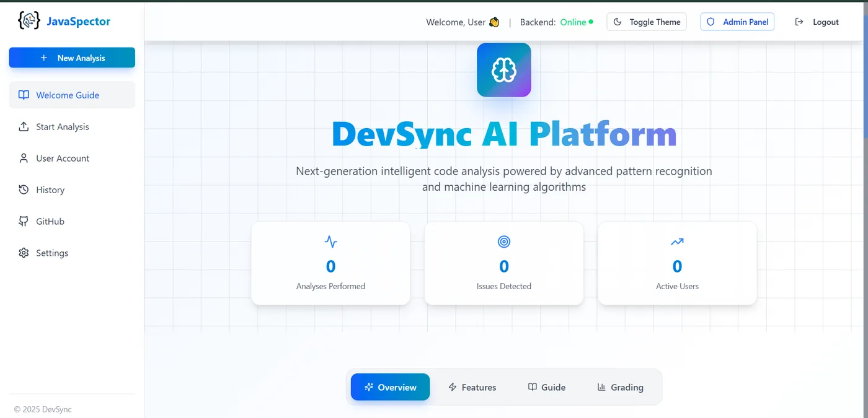Screen dimensions: 868x418
Task: Click the target icon on Issues Detected card
Action: (504, 242)
